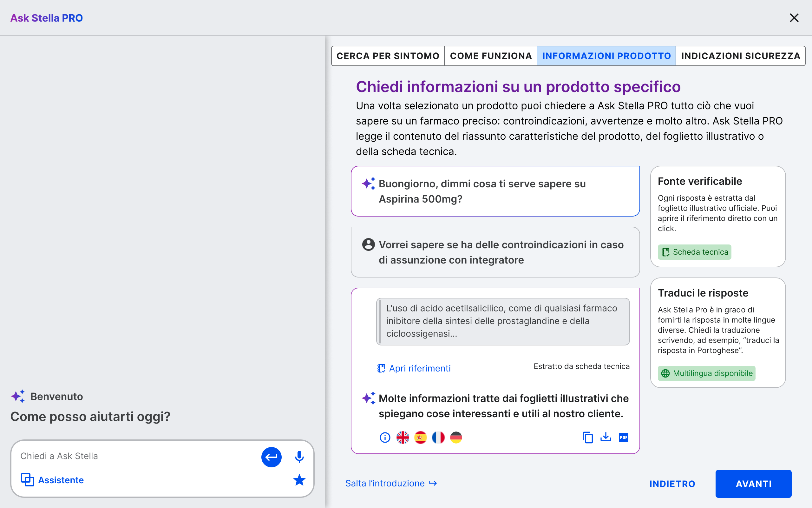
Task: Open the Assistente mode selector
Action: (52, 480)
